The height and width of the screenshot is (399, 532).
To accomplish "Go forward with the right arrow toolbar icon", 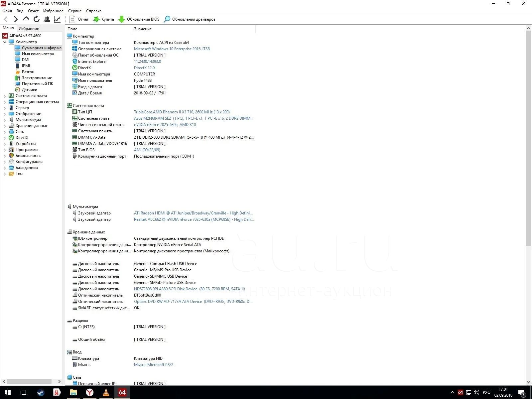I will click(16, 19).
